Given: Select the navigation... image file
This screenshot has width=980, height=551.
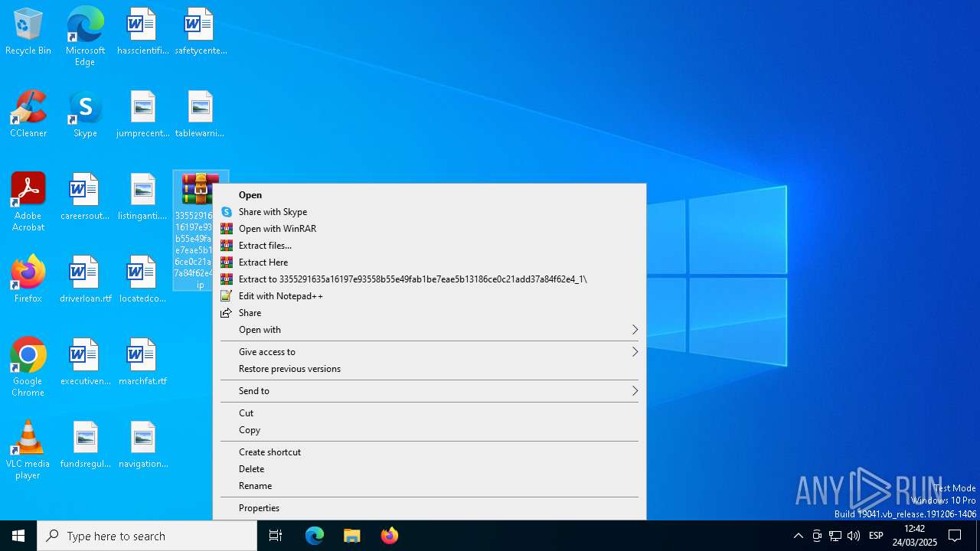Looking at the screenshot, I should [142, 445].
